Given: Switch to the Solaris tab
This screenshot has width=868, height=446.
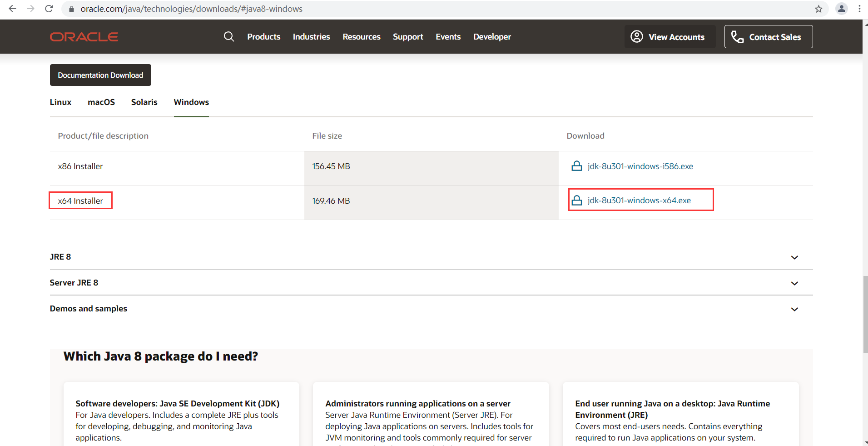Looking at the screenshot, I should pyautogui.click(x=144, y=102).
